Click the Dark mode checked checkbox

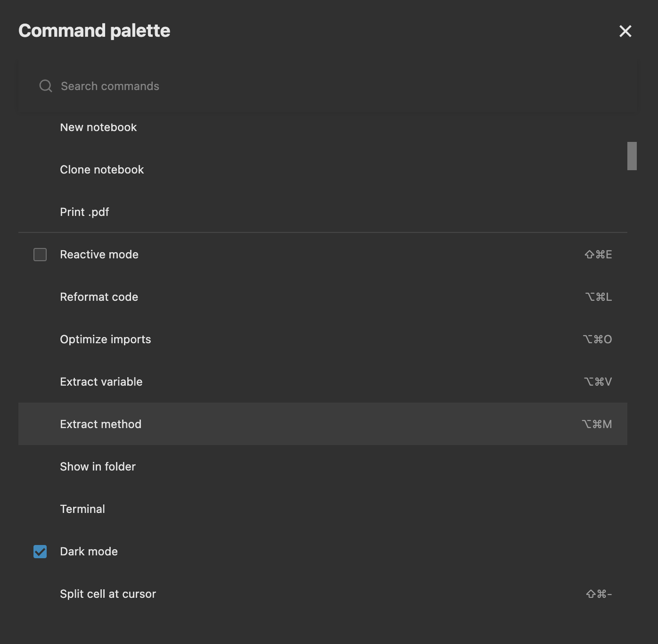[x=40, y=552]
